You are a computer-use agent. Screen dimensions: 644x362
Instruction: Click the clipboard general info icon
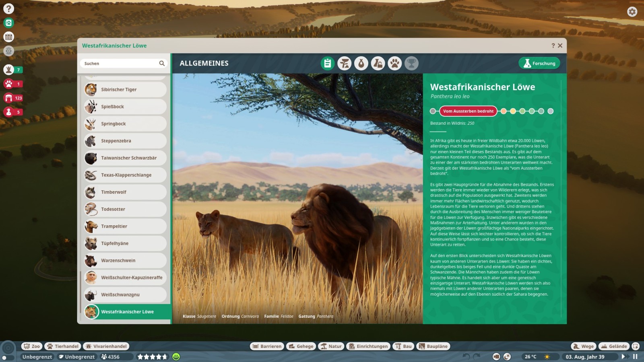point(328,64)
